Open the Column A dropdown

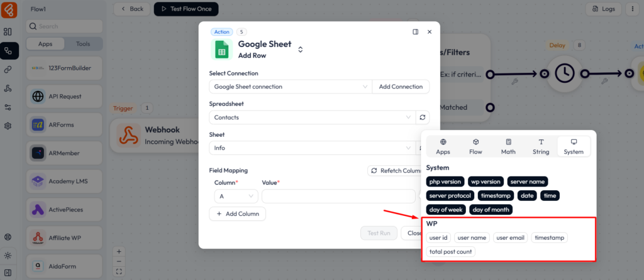(x=236, y=197)
